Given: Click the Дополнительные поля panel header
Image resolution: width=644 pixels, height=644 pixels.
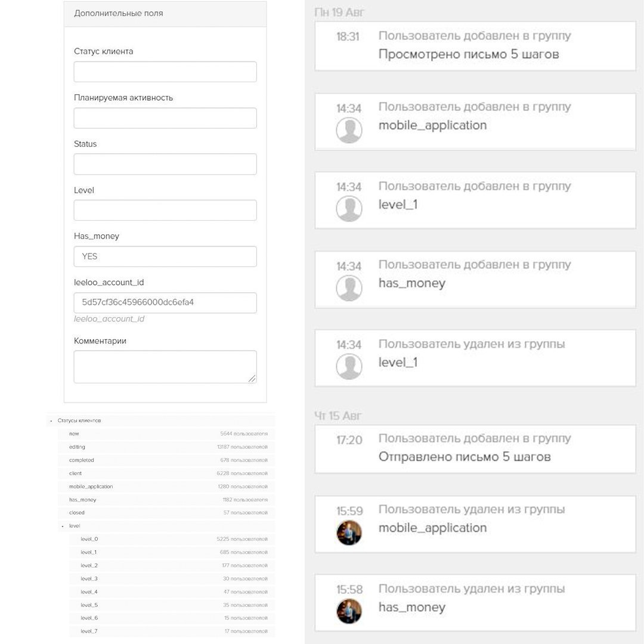Looking at the screenshot, I should coord(165,13).
